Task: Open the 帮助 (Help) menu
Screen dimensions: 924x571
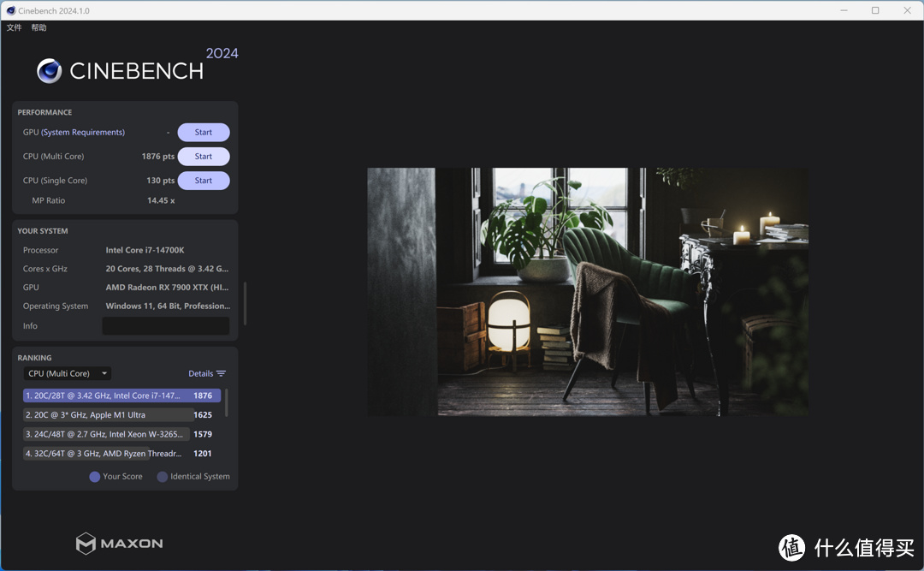Action: tap(38, 27)
